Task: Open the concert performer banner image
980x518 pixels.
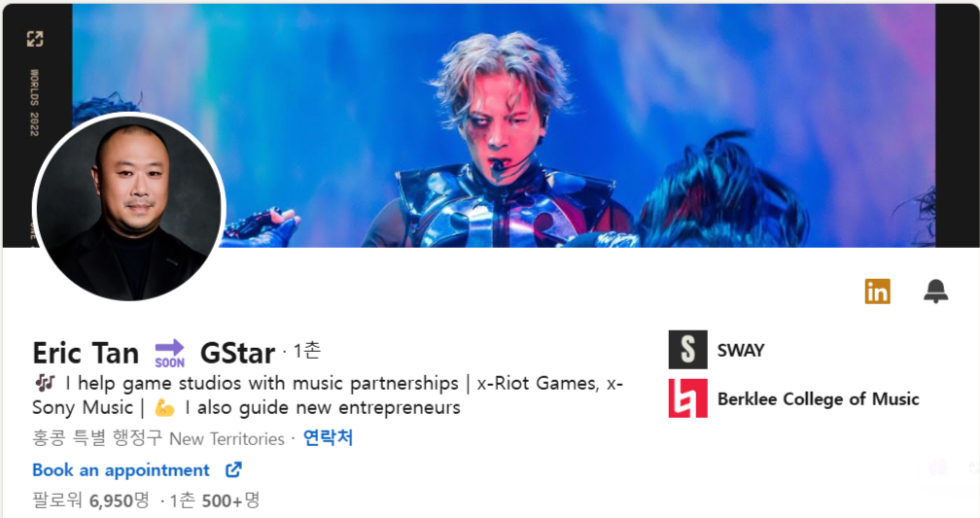Action: tap(504, 125)
